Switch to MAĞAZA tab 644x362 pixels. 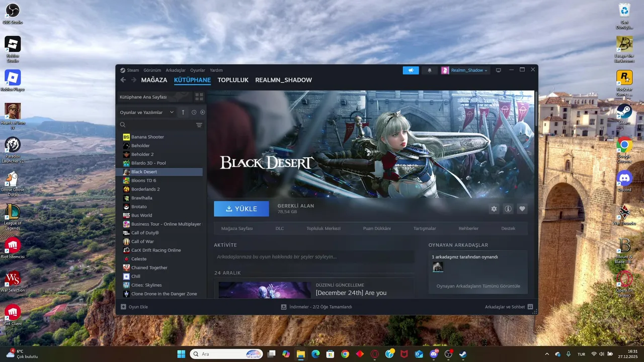tap(154, 80)
